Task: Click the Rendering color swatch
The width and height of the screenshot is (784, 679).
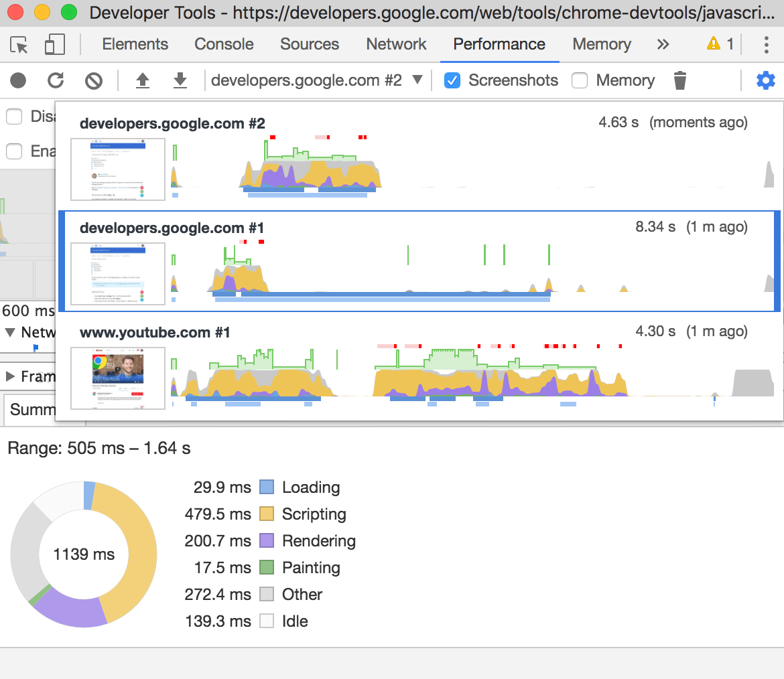Action: point(267,540)
